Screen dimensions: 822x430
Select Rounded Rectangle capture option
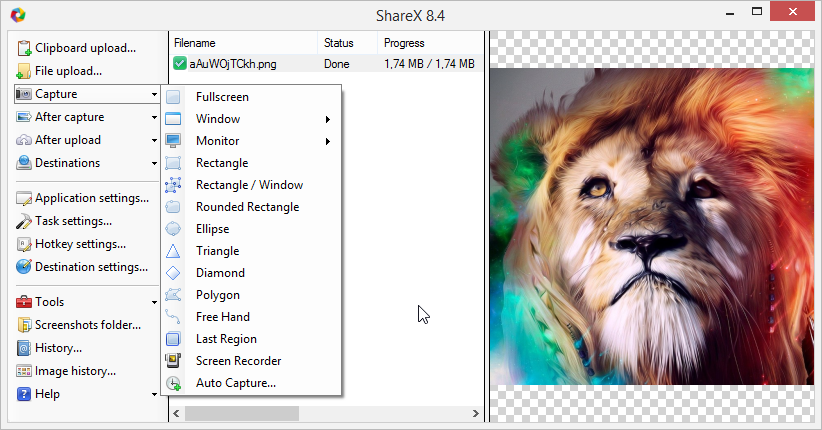[251, 207]
